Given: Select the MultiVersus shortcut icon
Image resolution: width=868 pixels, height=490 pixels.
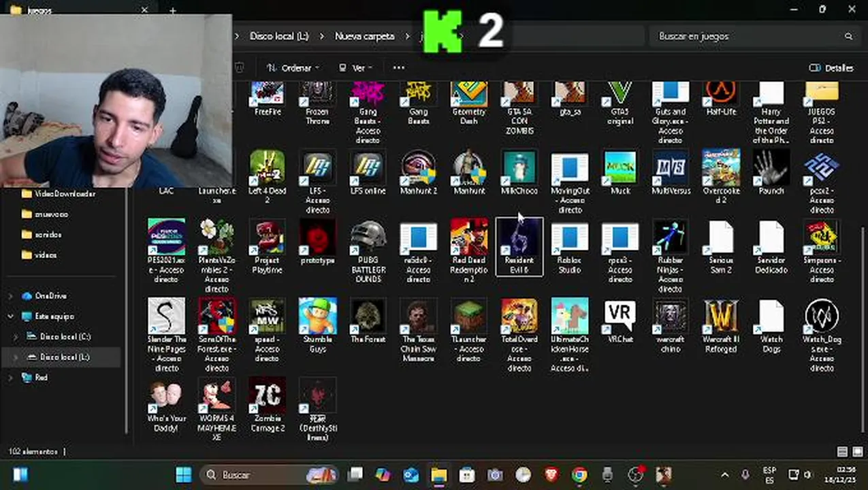Looking at the screenshot, I should (x=670, y=173).
